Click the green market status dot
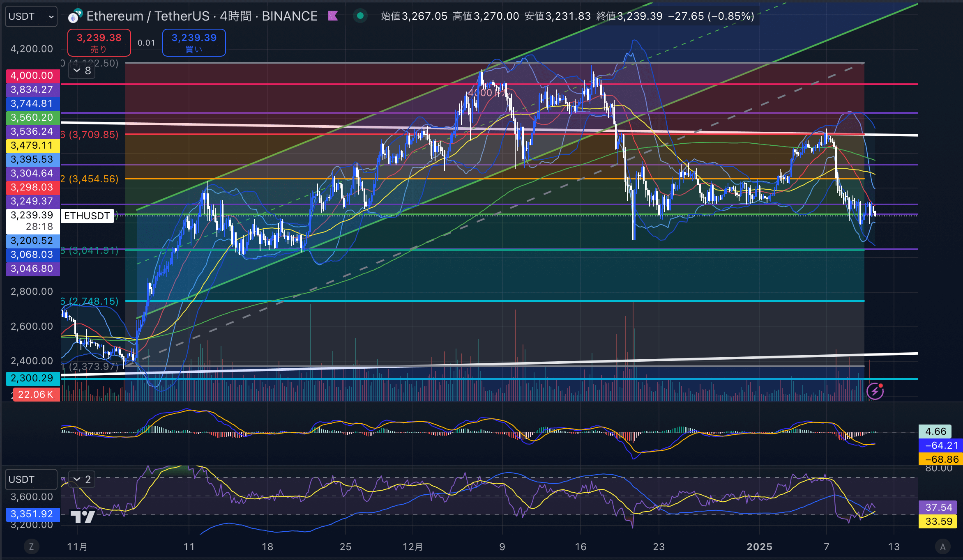The image size is (963, 560). [x=360, y=16]
